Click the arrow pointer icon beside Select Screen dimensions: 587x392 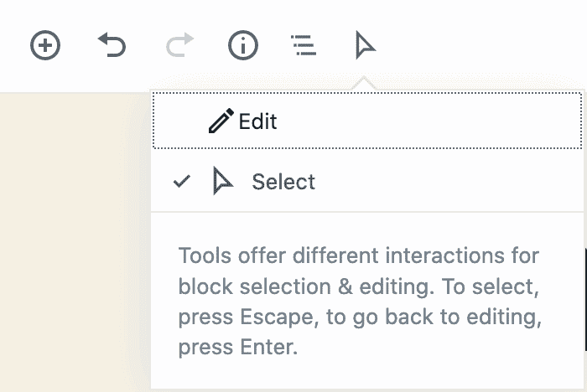click(x=223, y=181)
